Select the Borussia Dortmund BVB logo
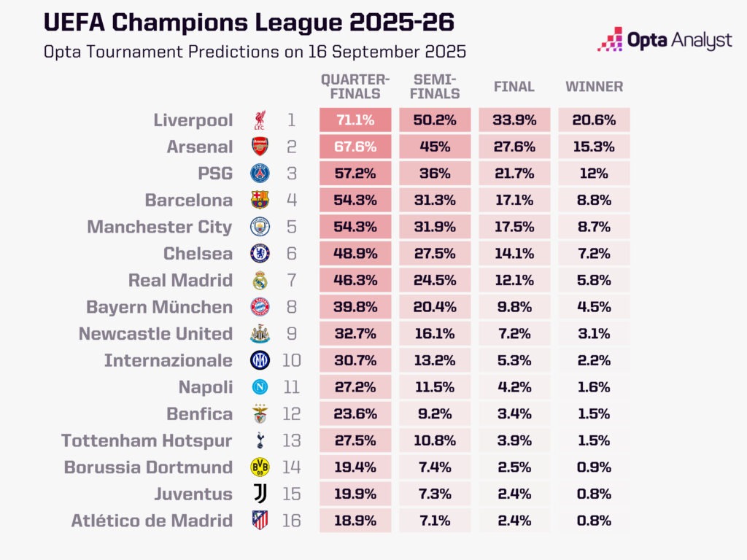This screenshot has width=747, height=560. coord(260,467)
